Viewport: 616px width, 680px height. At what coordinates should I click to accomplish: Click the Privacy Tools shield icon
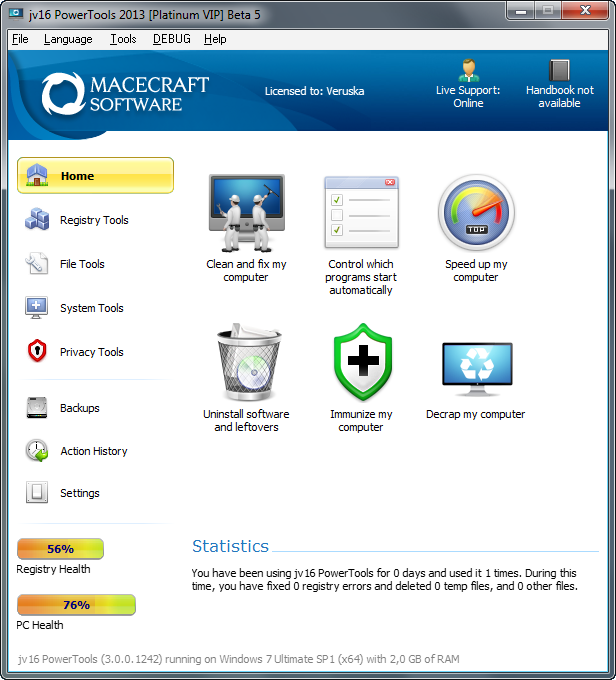[x=37, y=350]
